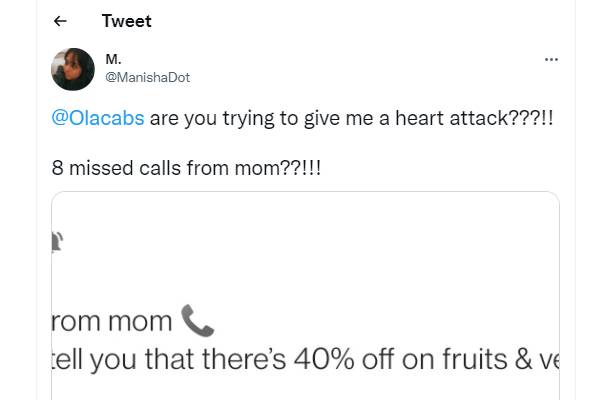Screen dimensions: 600x400
Task: Click the "Tweet" page header title
Action: [x=126, y=21]
